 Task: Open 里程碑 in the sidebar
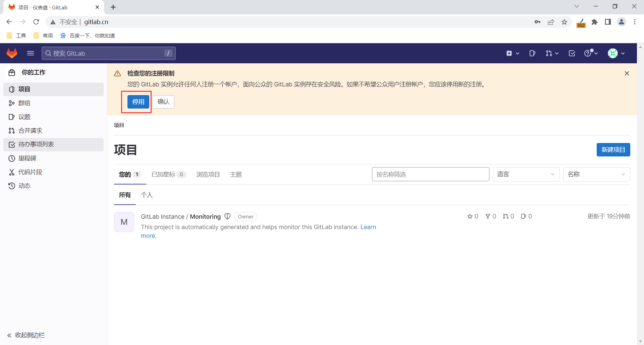pos(53,158)
